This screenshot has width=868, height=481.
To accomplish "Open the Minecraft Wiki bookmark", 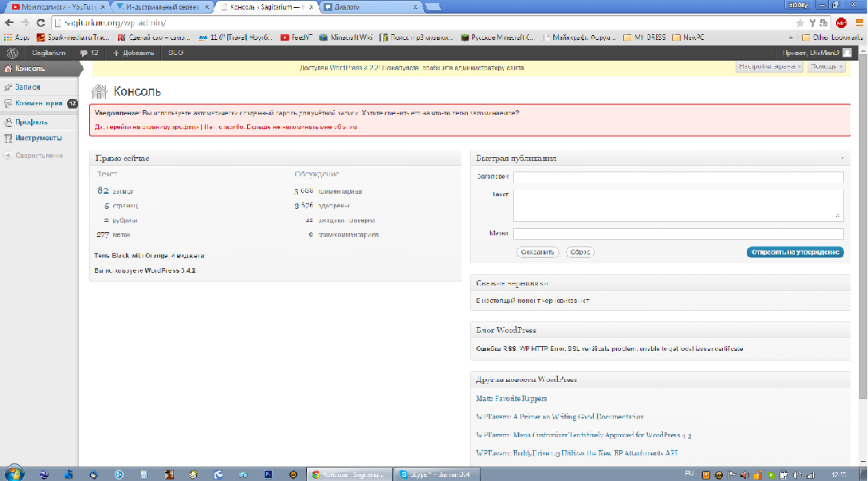I will [x=345, y=37].
